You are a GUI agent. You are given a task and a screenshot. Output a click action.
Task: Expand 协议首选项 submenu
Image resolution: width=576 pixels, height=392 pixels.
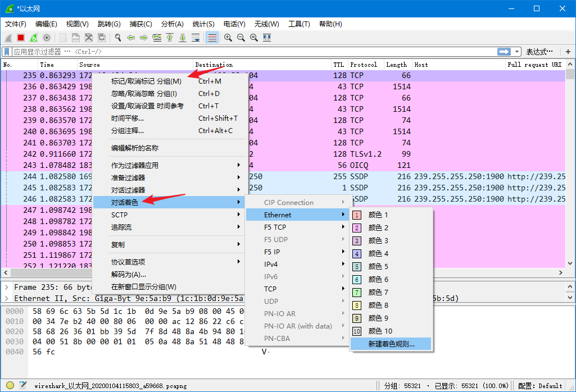(169, 262)
